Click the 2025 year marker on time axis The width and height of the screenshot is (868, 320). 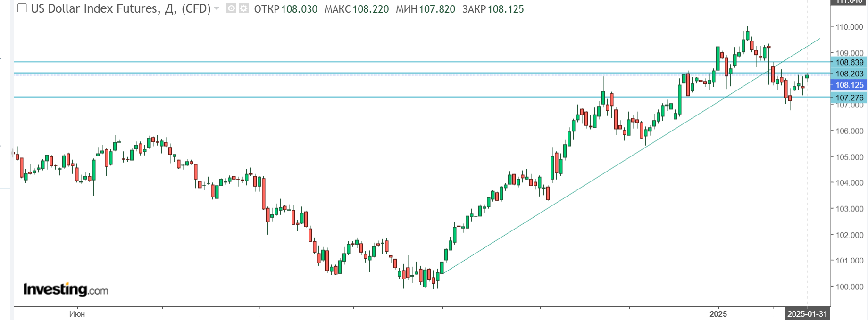tap(718, 314)
